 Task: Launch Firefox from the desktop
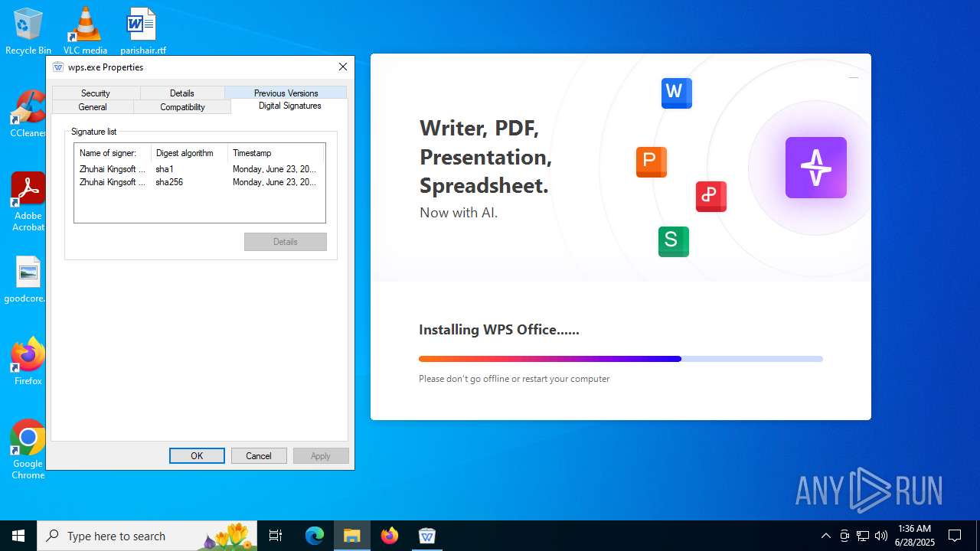pyautogui.click(x=28, y=361)
